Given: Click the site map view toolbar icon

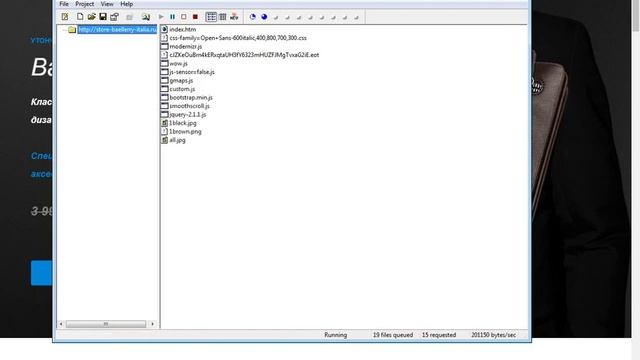Looking at the screenshot, I should click(x=234, y=17).
